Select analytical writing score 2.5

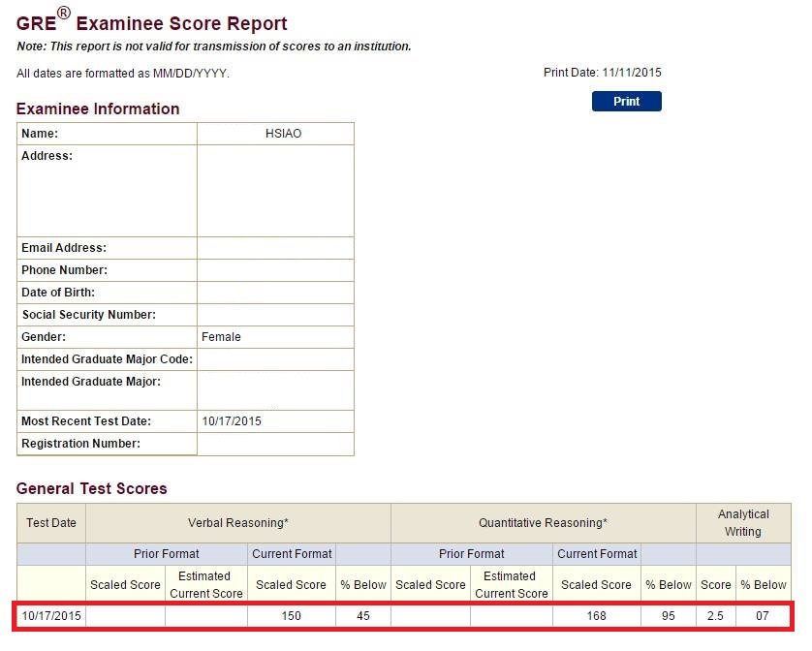tap(715, 616)
